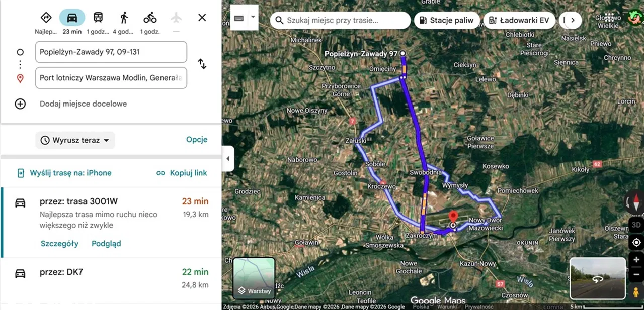Click the add destination plus icon
This screenshot has width=644, height=310.
pos(20,104)
